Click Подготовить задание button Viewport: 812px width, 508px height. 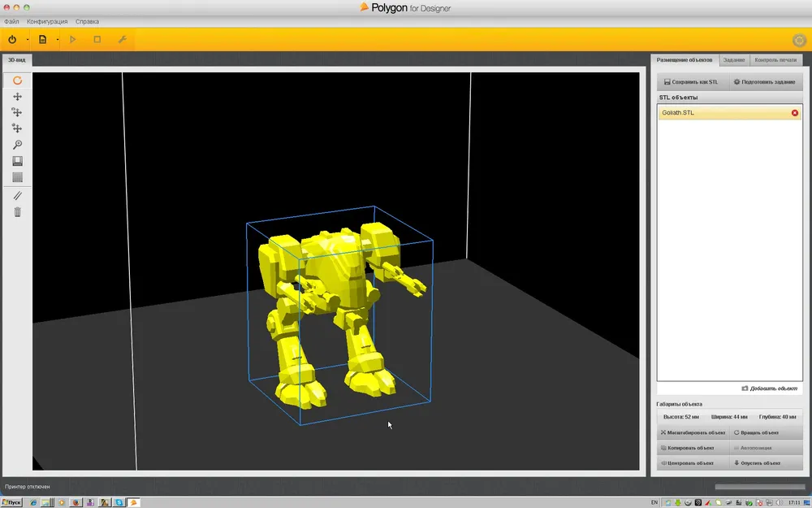pyautogui.click(x=762, y=82)
